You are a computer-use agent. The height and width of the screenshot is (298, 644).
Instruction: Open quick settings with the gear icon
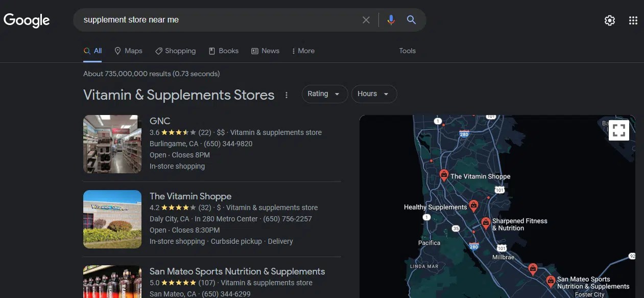[609, 20]
